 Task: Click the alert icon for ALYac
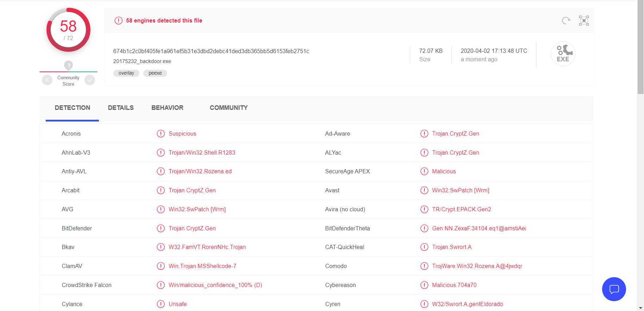[424, 153]
